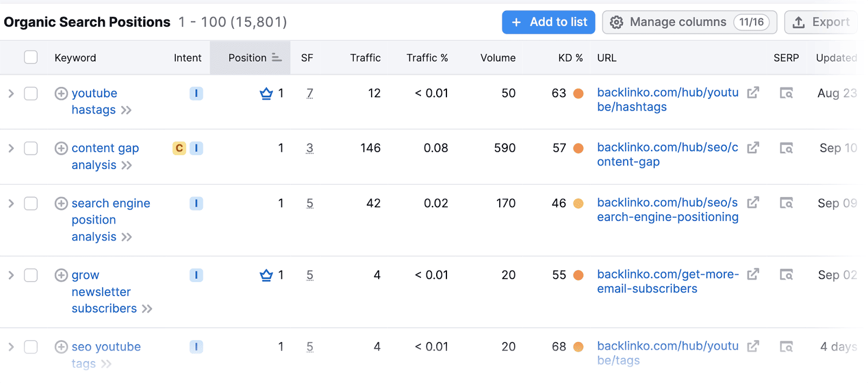Click plus icon beside search engine position analysis
Viewport: 868px width, 383px height.
click(61, 203)
